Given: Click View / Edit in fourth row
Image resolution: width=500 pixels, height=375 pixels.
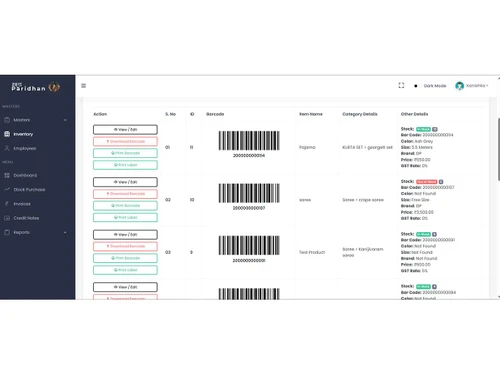Looking at the screenshot, I should tap(125, 287).
